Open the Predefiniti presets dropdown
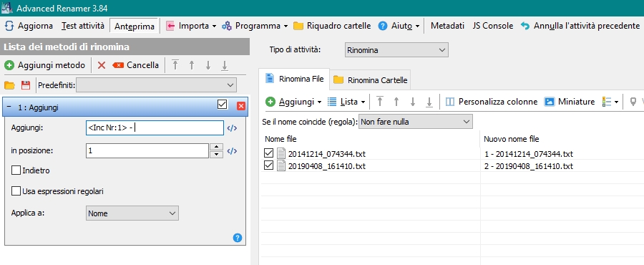This screenshot has height=265, width=644. [156, 85]
